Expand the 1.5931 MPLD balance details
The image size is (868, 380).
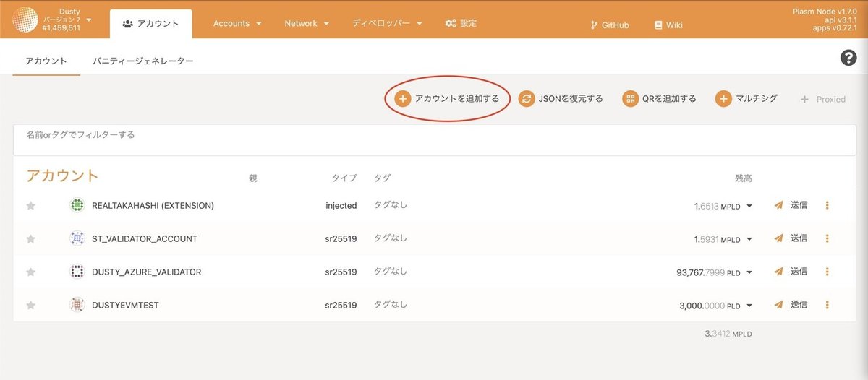[x=749, y=239]
